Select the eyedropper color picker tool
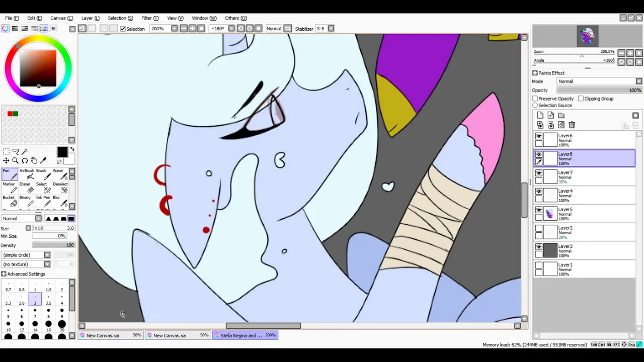The width and height of the screenshot is (644, 362). (43, 160)
